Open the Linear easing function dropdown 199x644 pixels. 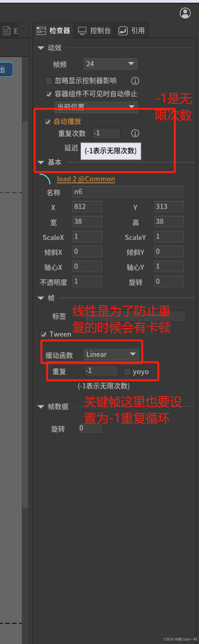point(112,355)
